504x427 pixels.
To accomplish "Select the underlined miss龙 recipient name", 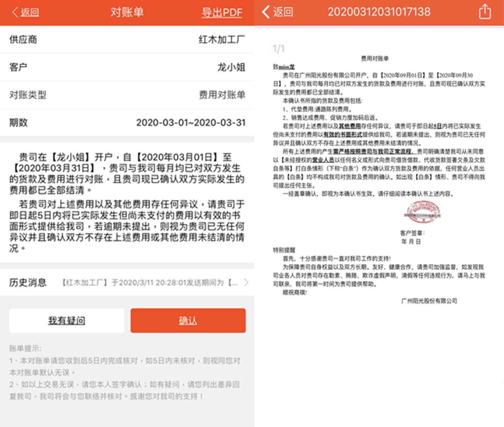I will (x=283, y=67).
